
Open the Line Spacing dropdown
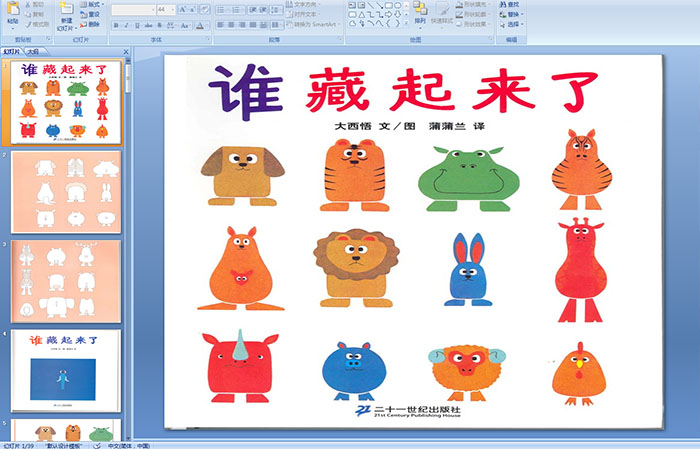point(276,10)
